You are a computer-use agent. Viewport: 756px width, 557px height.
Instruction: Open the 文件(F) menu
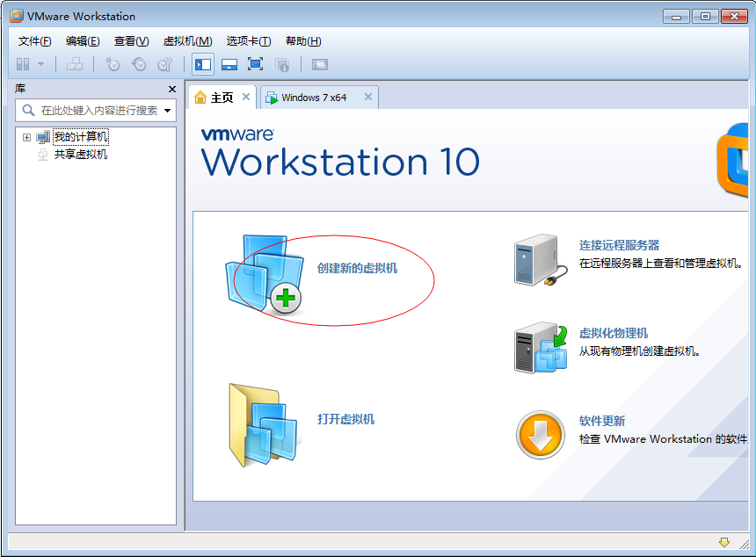pyautogui.click(x=34, y=41)
